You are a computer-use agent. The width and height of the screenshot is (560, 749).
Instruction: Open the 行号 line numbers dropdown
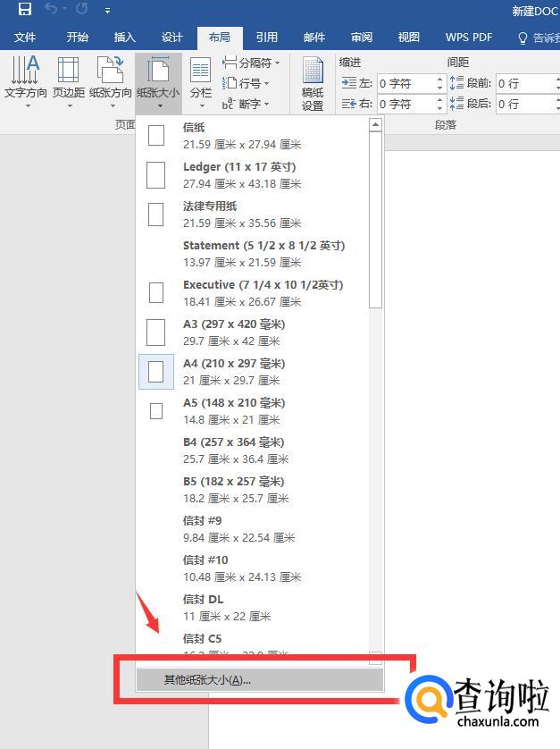(246, 84)
